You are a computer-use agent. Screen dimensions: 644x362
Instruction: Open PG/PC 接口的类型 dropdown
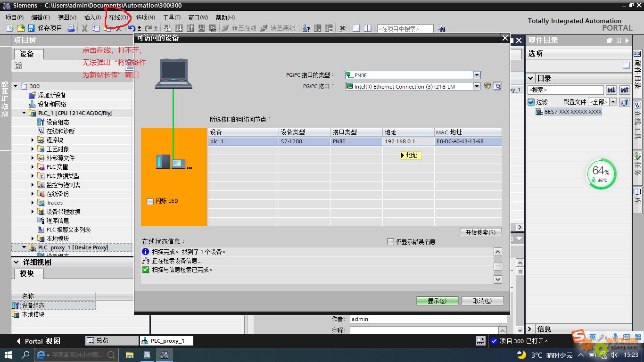[x=477, y=75]
